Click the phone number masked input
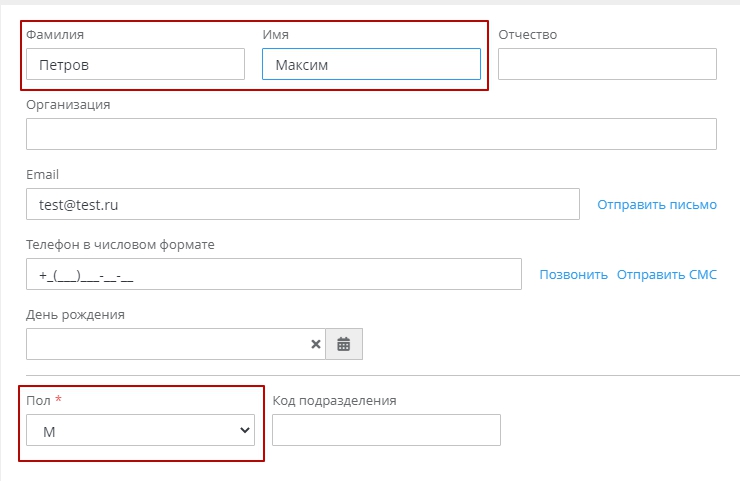Viewport: 740px width, 481px height. pyautogui.click(x=273, y=275)
